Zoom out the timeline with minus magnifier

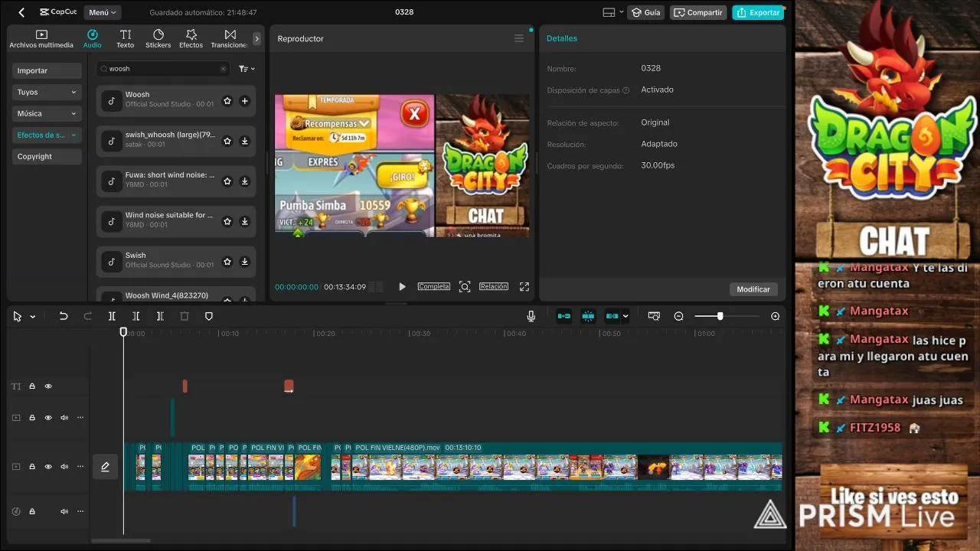tap(678, 316)
